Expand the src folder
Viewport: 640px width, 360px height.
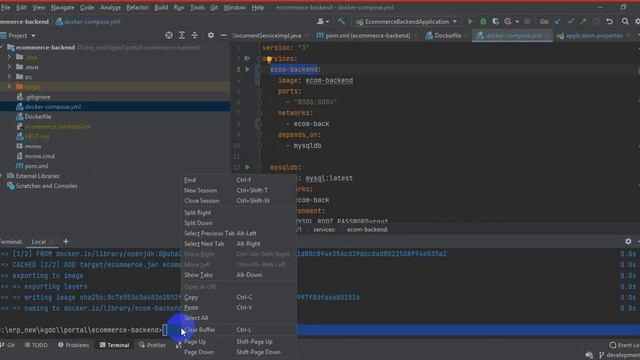(x=9, y=77)
